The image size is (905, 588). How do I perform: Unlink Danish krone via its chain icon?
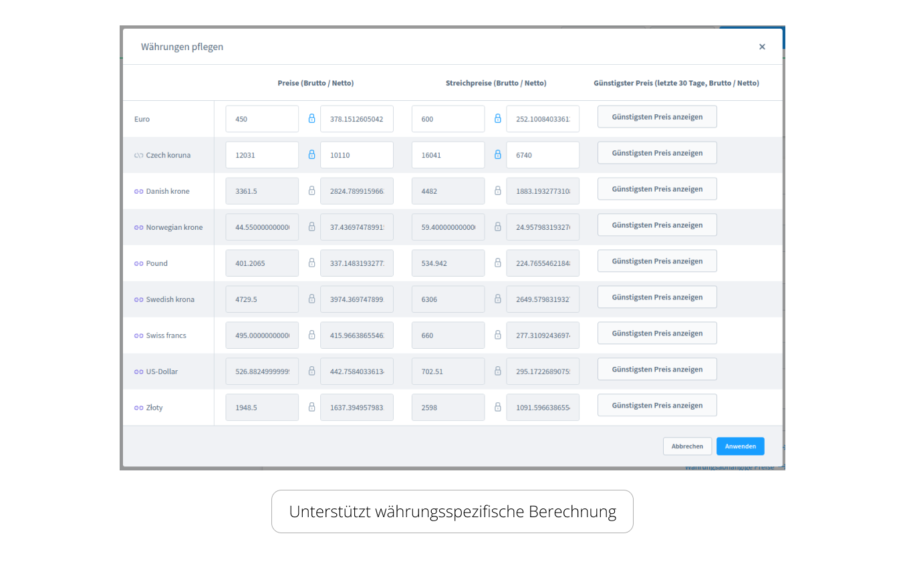(x=138, y=192)
